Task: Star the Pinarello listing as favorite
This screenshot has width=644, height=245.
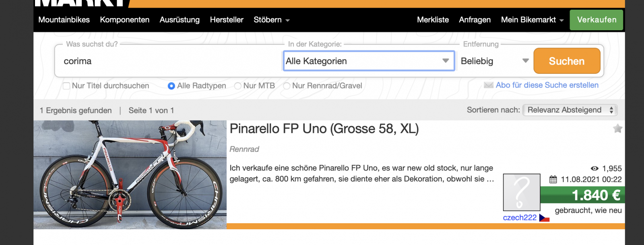Action: pos(617,129)
